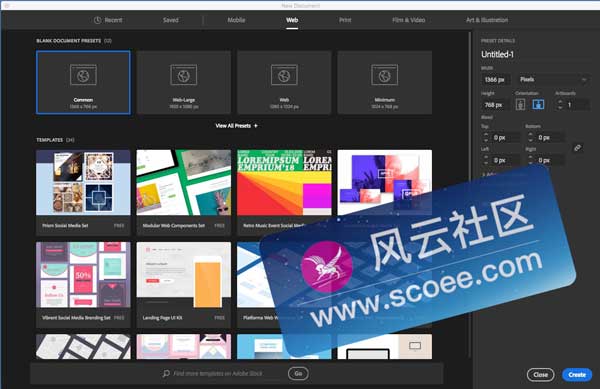Screen dimensions: 600x389
Task: Click the Create button
Action: pos(577,374)
